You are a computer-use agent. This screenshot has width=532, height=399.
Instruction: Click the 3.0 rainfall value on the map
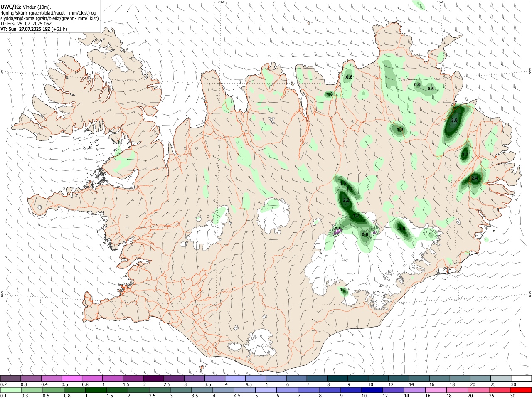click(x=454, y=120)
